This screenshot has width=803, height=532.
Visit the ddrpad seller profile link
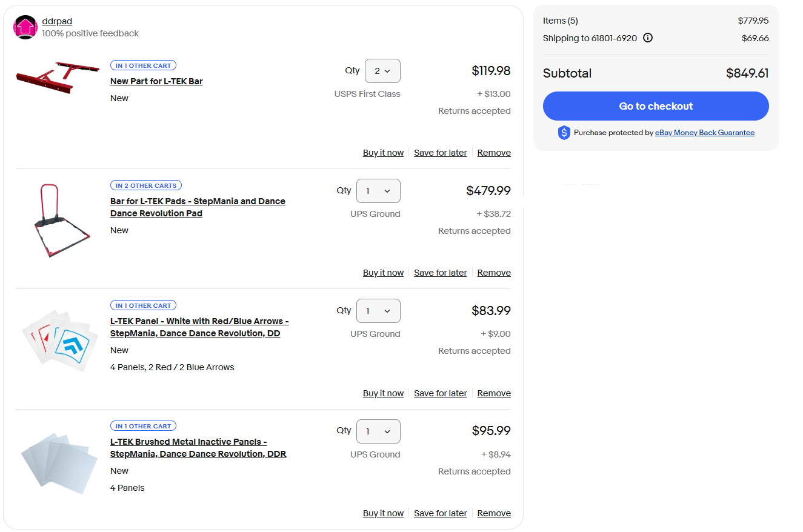pyautogui.click(x=57, y=21)
